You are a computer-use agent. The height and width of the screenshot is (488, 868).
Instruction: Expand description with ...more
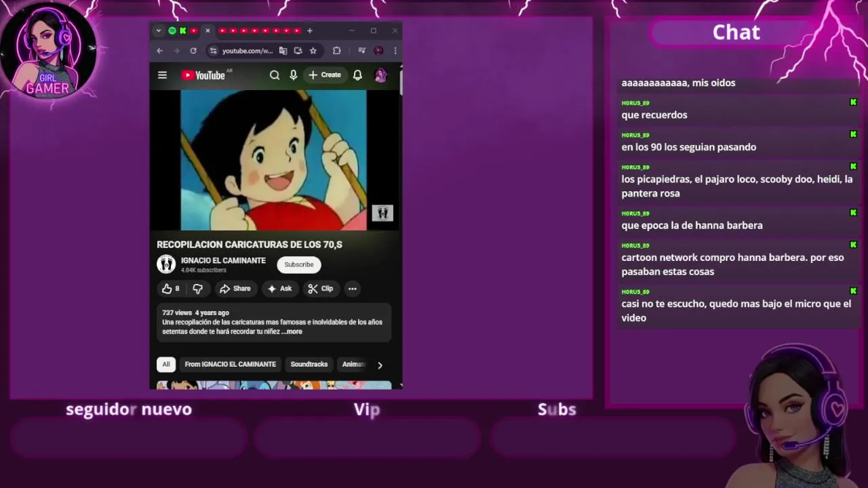[292, 332]
